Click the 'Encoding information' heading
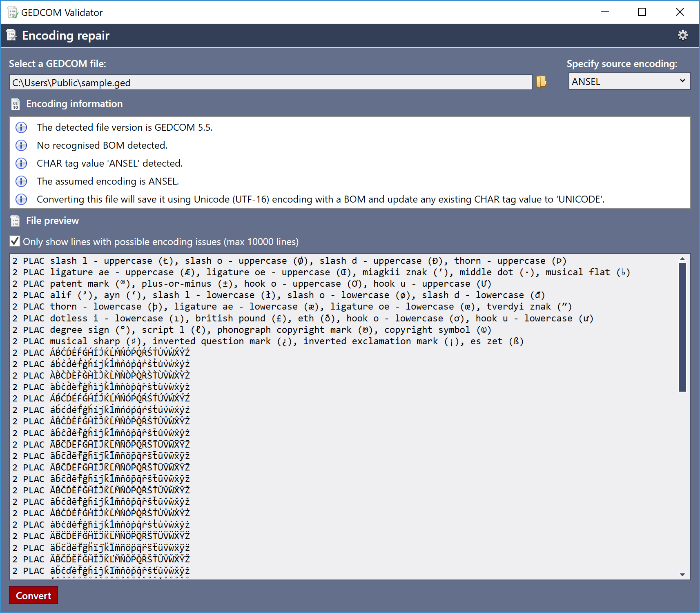 (x=74, y=104)
